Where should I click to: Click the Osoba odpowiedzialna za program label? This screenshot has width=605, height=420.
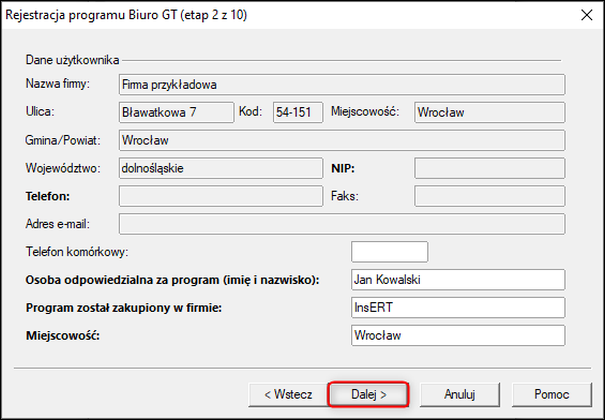click(x=172, y=280)
